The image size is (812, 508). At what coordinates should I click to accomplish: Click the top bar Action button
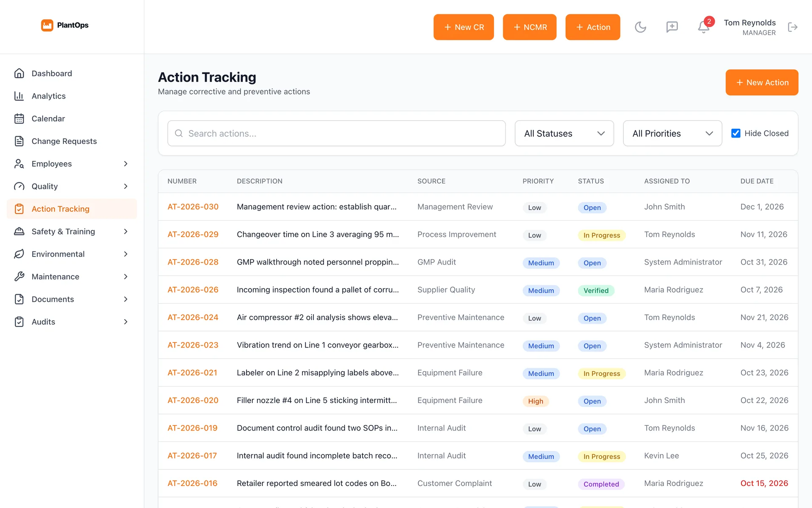593,27
